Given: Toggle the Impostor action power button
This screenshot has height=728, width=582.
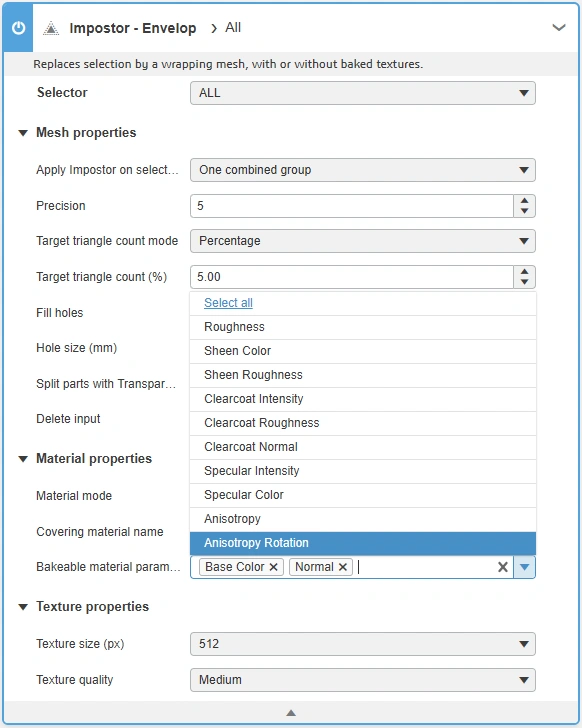Looking at the screenshot, I should pyautogui.click(x=18, y=28).
